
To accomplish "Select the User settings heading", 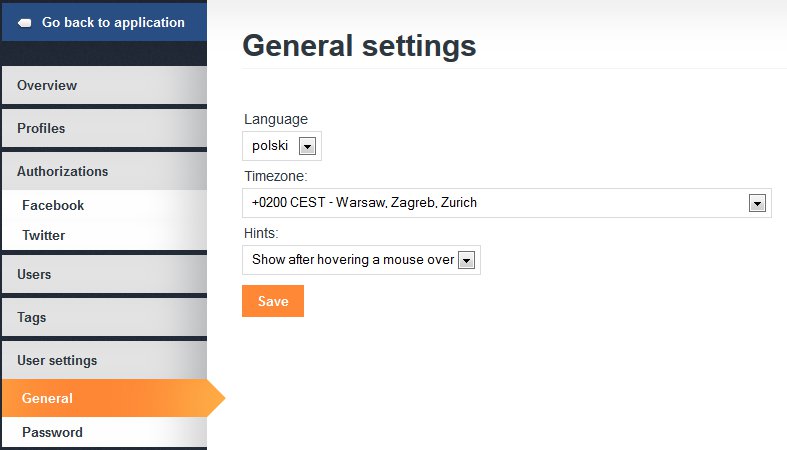I will [x=57, y=360].
